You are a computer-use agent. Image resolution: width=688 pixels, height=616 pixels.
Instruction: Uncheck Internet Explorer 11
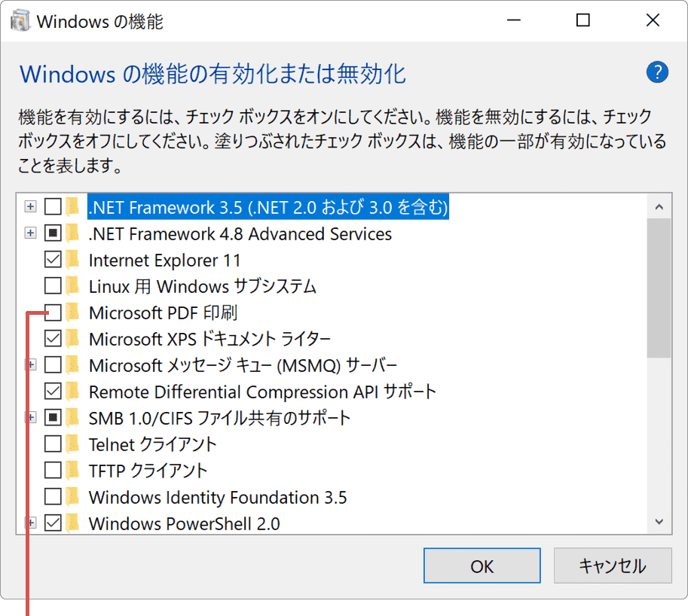[x=51, y=260]
